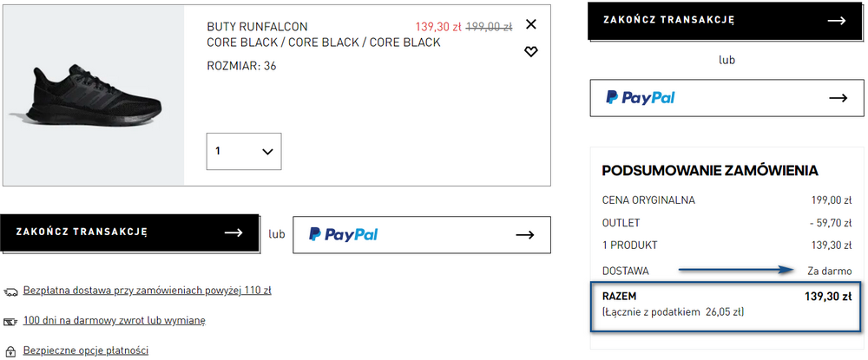The image size is (868, 360).
Task: Click arrow icon on top-right checkout button
Action: (x=837, y=20)
